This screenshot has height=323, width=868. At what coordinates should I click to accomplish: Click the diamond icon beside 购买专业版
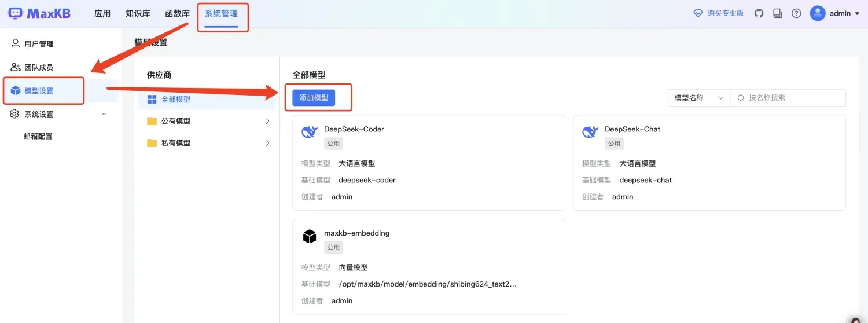pyautogui.click(x=698, y=13)
